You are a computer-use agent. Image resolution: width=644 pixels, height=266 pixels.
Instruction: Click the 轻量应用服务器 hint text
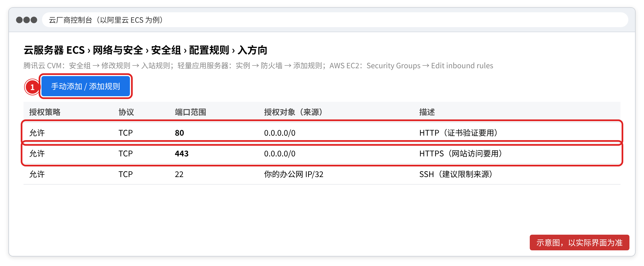tap(203, 66)
